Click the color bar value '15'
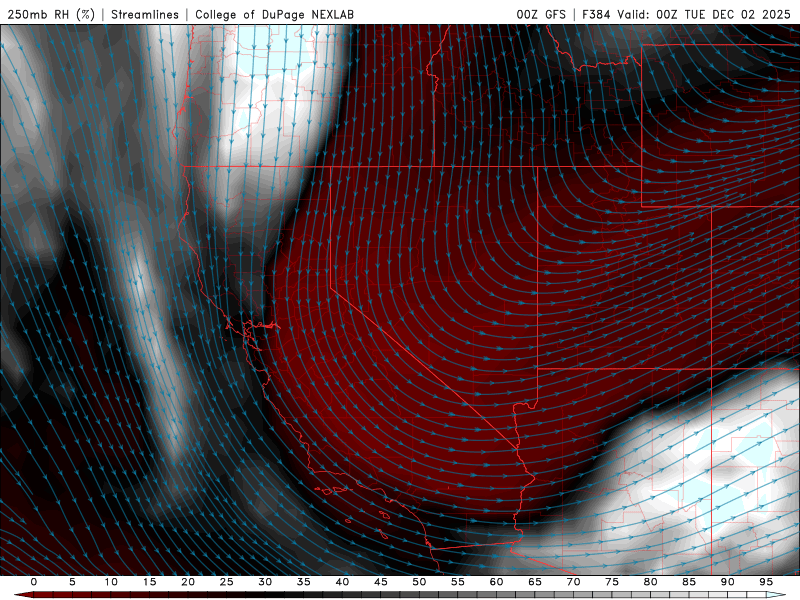This screenshot has height=600, width=800. coord(149,582)
